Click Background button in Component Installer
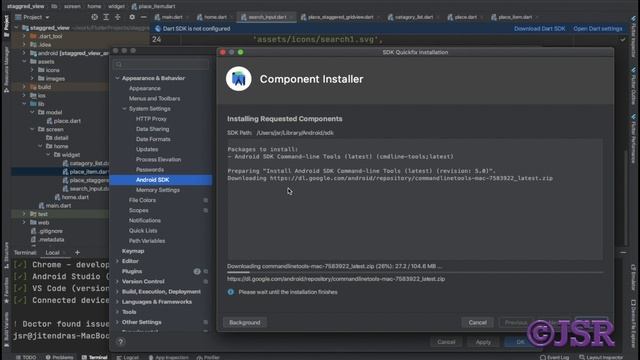 click(244, 322)
